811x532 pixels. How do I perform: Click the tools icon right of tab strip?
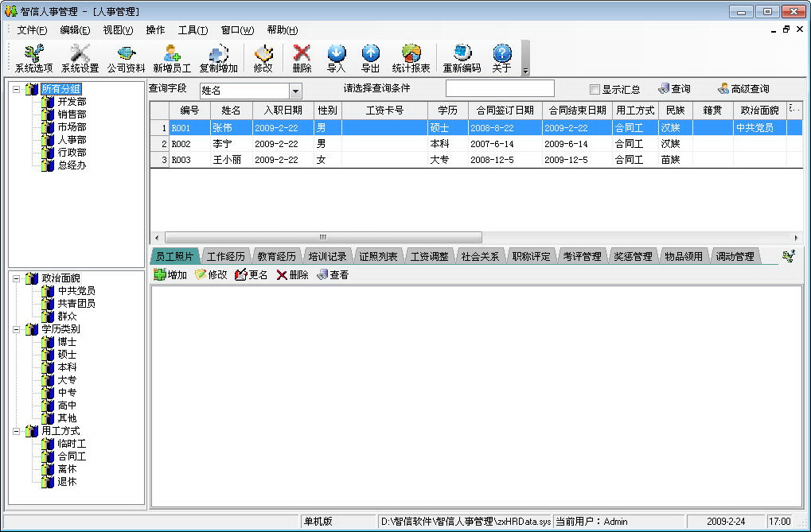point(788,256)
